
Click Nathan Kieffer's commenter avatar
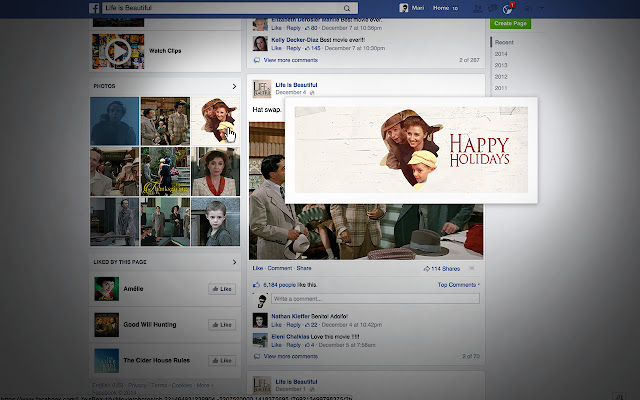tap(259, 320)
